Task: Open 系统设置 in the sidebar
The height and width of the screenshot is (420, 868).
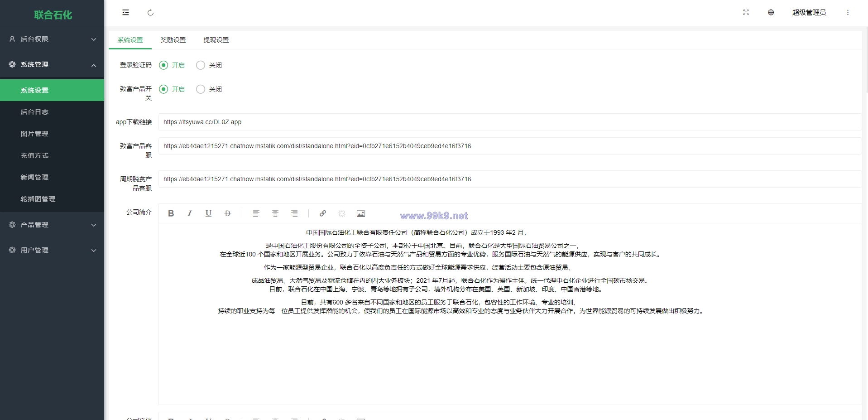Action: click(52, 90)
